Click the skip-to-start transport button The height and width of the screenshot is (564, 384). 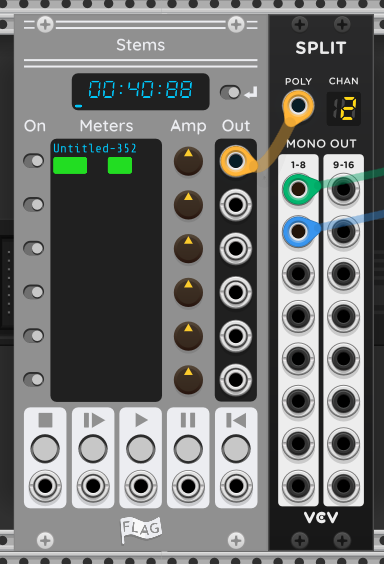pos(236,449)
